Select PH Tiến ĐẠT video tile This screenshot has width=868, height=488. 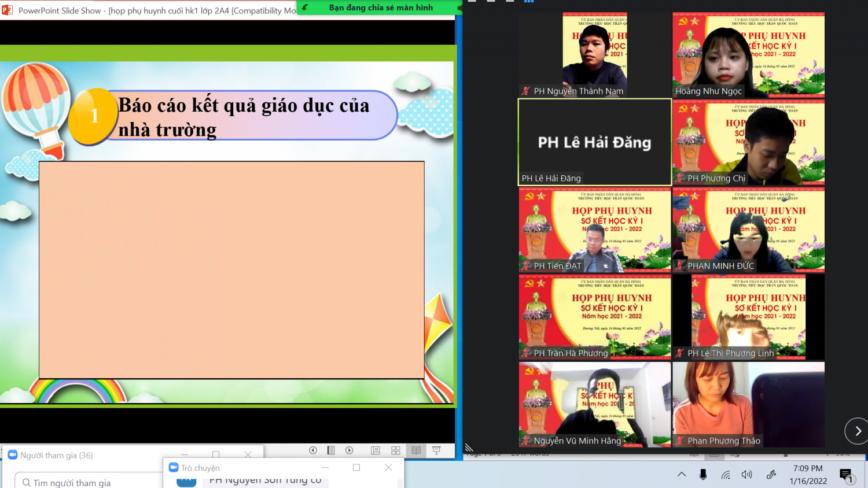tap(595, 230)
